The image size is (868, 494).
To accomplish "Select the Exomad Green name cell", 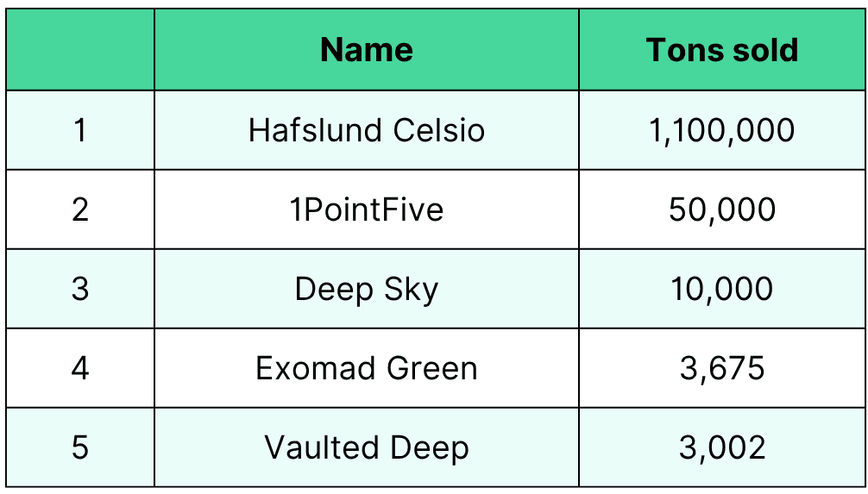I will pyautogui.click(x=367, y=368).
